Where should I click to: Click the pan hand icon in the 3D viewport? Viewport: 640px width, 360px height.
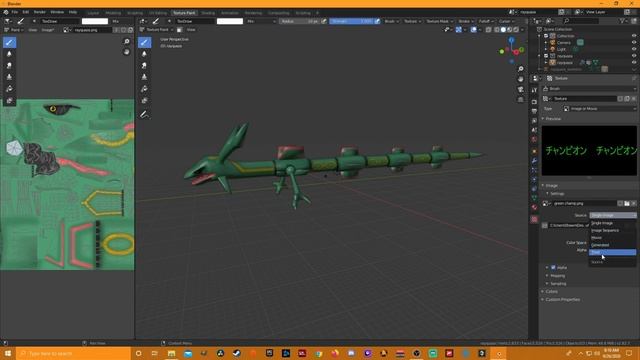click(520, 79)
